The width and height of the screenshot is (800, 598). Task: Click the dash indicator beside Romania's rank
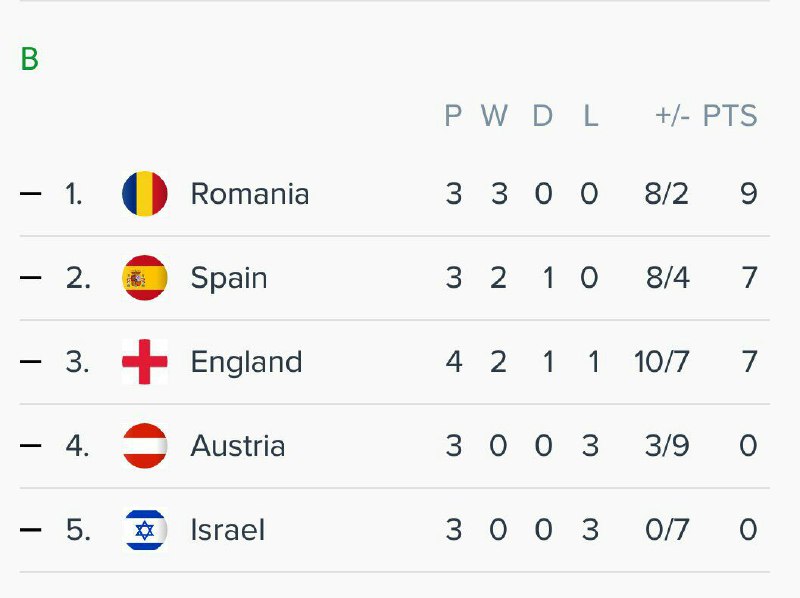click(31, 194)
